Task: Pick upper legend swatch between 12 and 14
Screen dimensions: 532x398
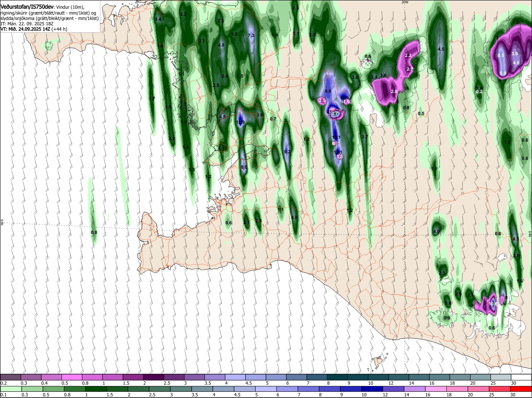Action: point(399,377)
